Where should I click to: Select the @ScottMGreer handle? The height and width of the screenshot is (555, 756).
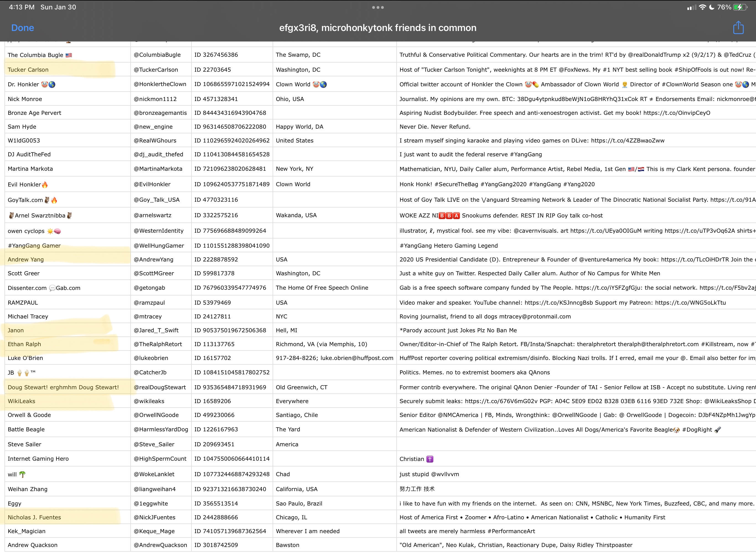(154, 273)
